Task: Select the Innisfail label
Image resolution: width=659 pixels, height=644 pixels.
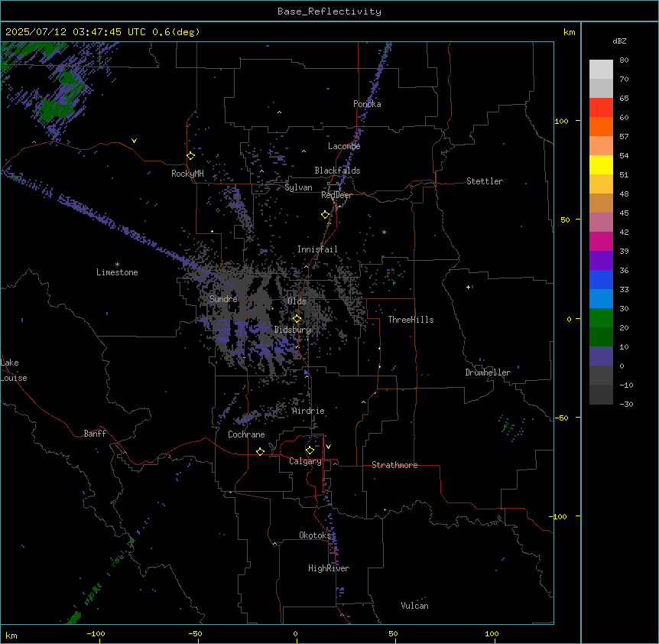Action: (317, 249)
